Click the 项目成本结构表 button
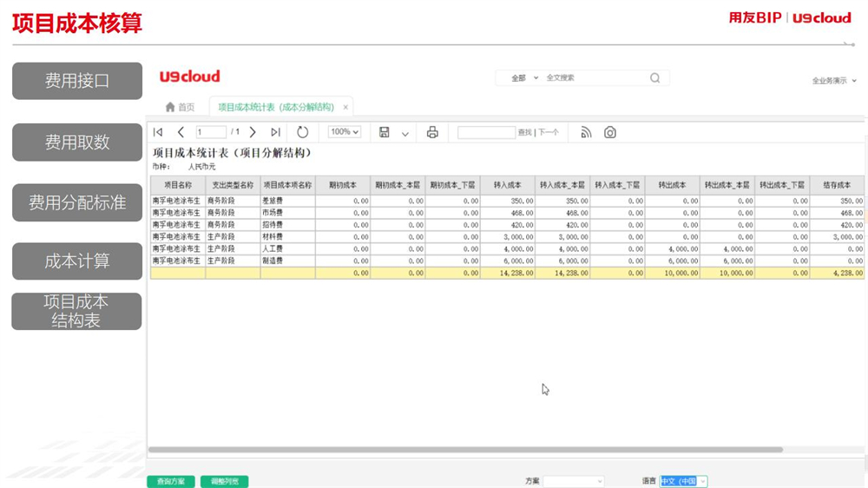Image resolution: width=868 pixels, height=488 pixels. click(x=76, y=312)
